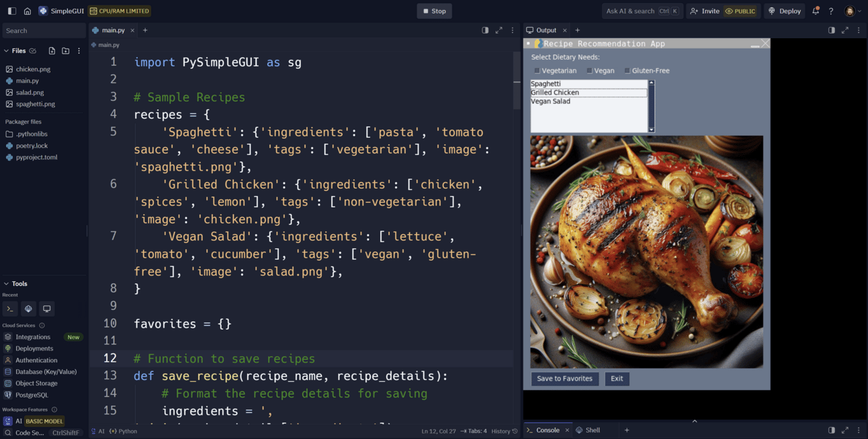Check the Vegetarian checkbox
This screenshot has height=439, width=868.
[537, 70]
